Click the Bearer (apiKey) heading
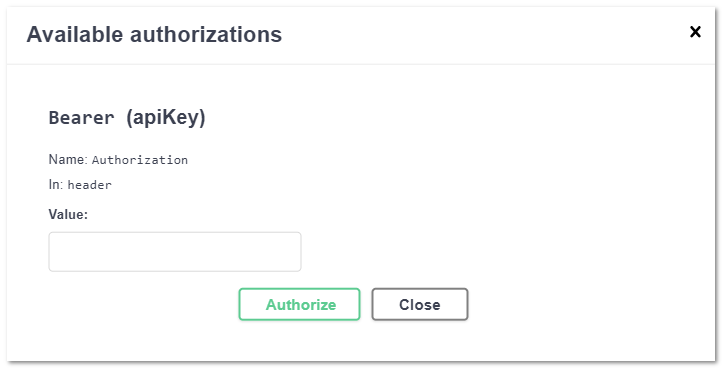The height and width of the screenshot is (368, 722). [127, 117]
